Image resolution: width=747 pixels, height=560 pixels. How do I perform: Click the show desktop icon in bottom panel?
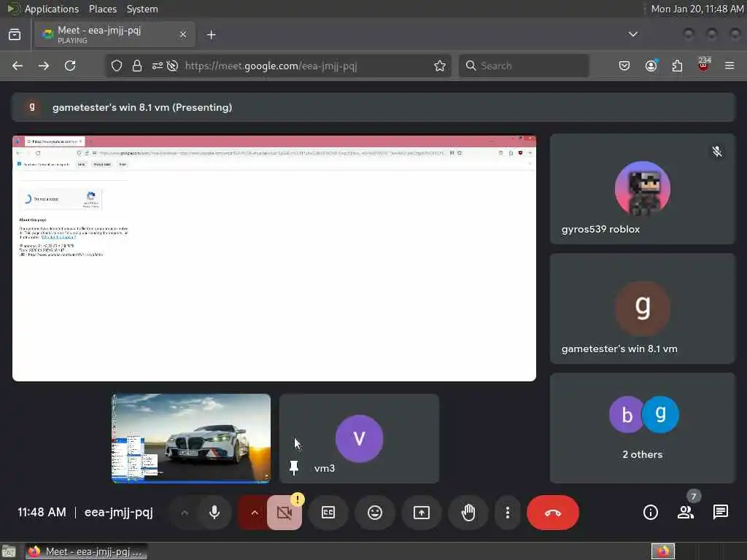pos(9,551)
